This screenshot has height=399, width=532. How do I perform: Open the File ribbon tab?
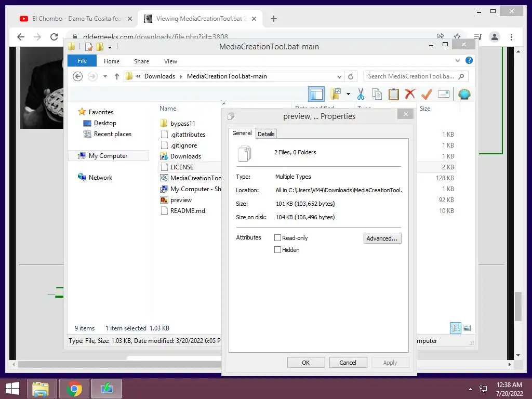pos(82,61)
